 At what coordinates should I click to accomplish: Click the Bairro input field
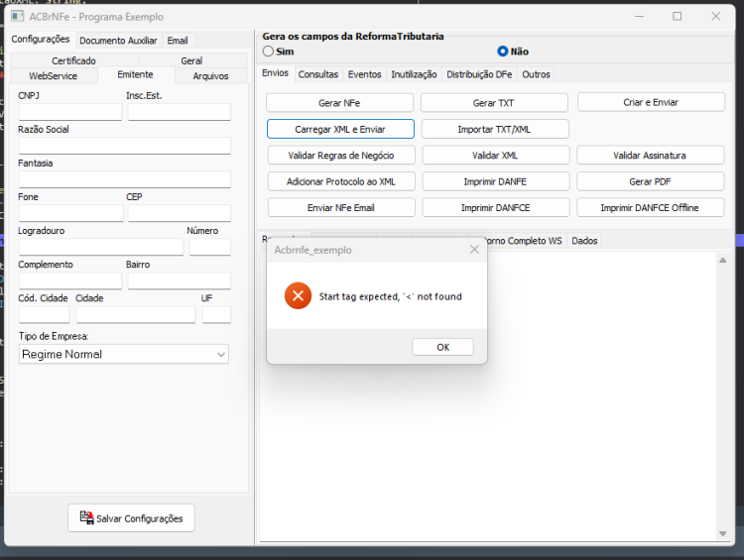pyautogui.click(x=179, y=280)
